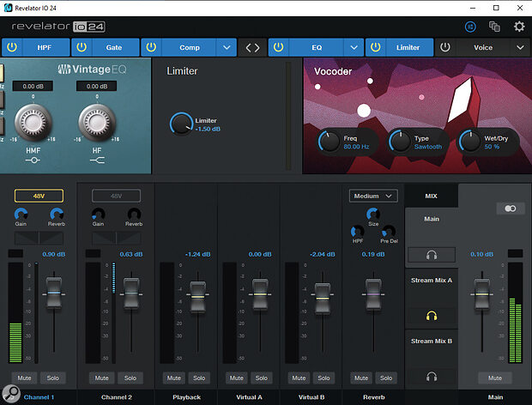This screenshot has height=405, width=532.
Task: Click the blue presets circle icon in header
Action: pyautogui.click(x=470, y=27)
